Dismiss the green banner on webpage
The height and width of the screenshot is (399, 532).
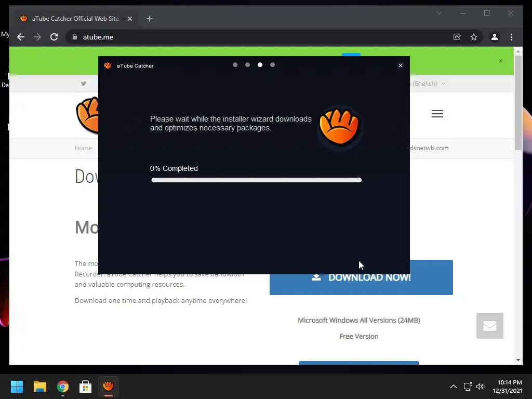coord(500,61)
